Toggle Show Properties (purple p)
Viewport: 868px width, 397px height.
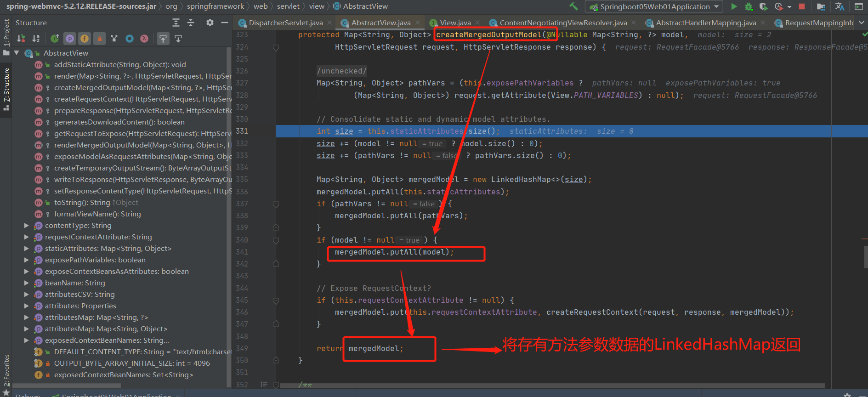coord(70,39)
